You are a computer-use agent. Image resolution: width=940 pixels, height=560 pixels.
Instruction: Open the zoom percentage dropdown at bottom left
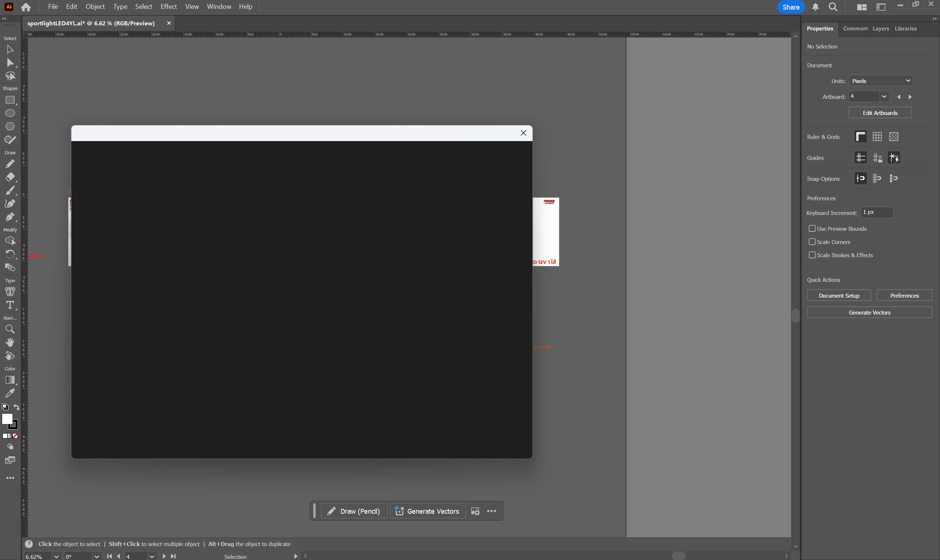tap(56, 556)
